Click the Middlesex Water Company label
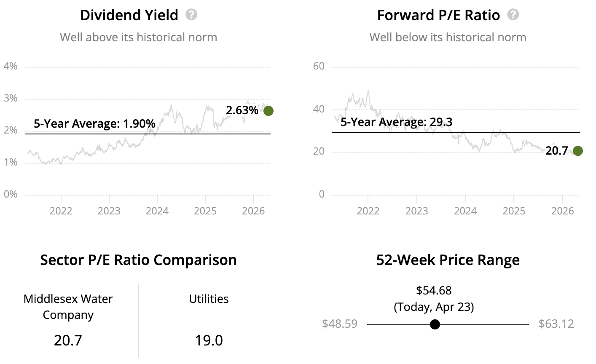Image resolution: width=596 pixels, height=364 pixels. (68, 307)
